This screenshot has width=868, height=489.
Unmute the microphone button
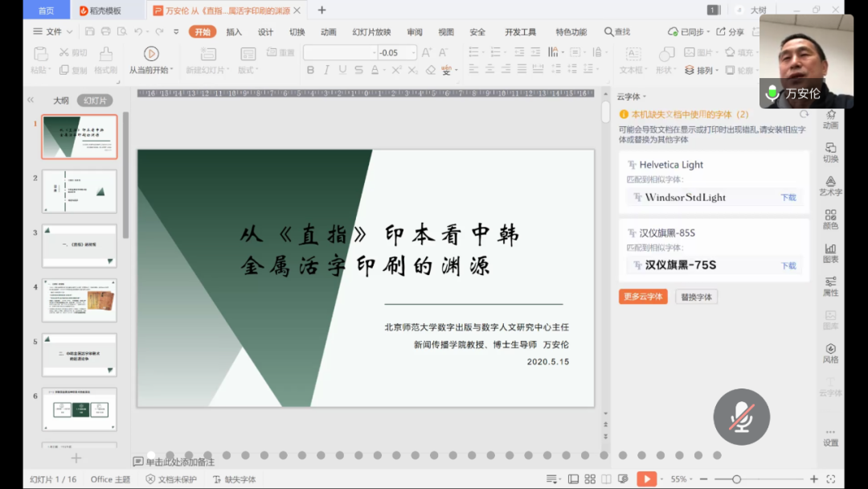741,417
